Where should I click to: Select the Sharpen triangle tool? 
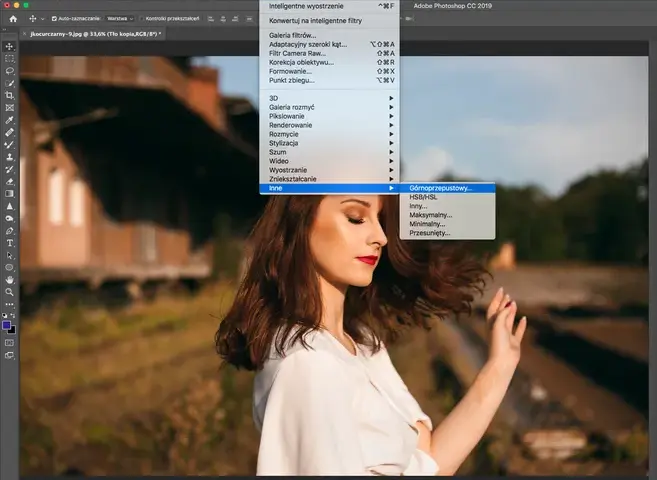(x=9, y=206)
